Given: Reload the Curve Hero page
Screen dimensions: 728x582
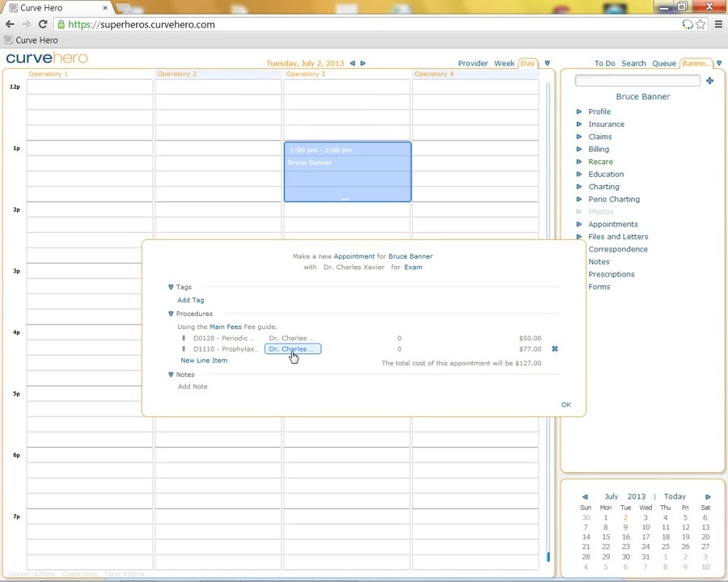Looking at the screenshot, I should click(x=43, y=24).
